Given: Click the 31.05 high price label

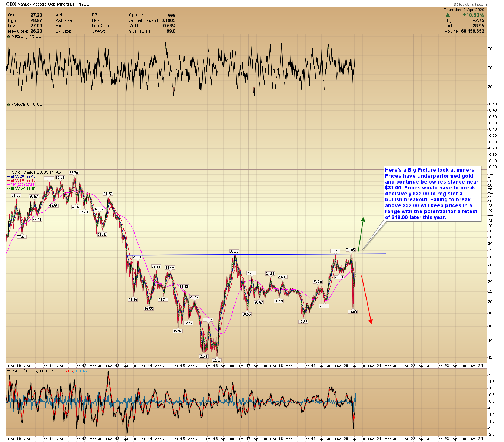Looking at the screenshot, I should 351,250.
